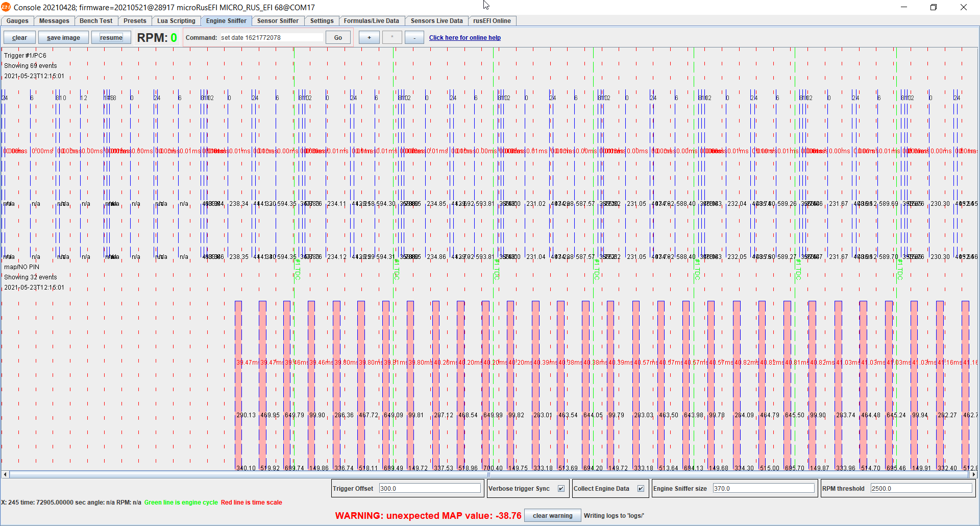Click the first pink MAP pulse bar

238,386
